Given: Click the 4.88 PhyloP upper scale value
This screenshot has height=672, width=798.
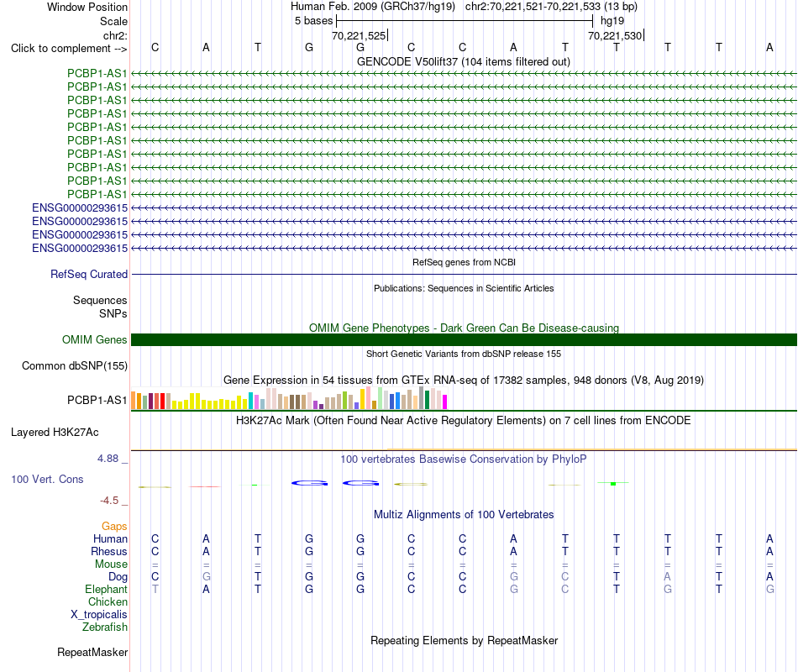Looking at the screenshot, I should coord(108,459).
